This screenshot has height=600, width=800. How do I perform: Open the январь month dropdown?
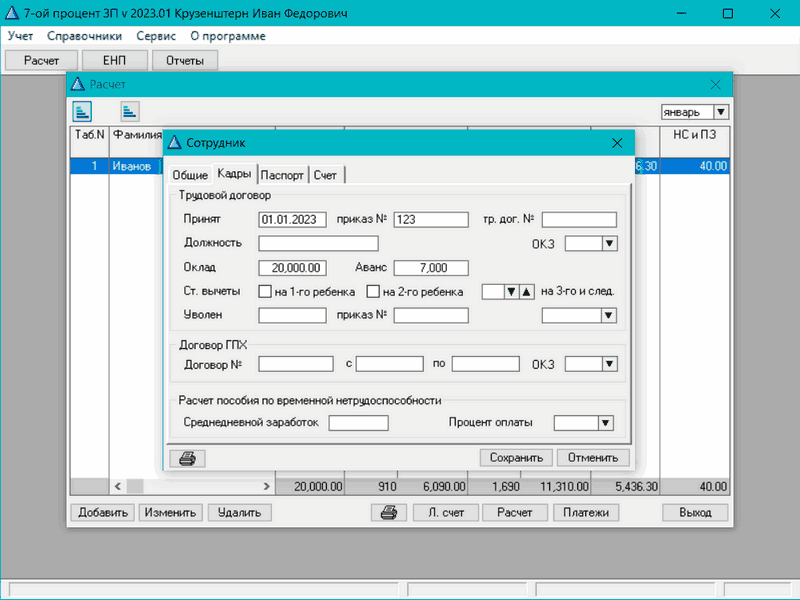[x=721, y=113]
